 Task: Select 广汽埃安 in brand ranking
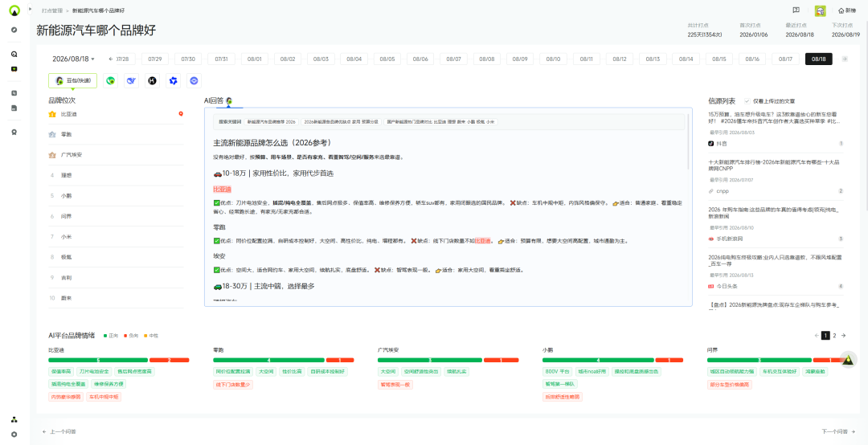(x=116, y=155)
